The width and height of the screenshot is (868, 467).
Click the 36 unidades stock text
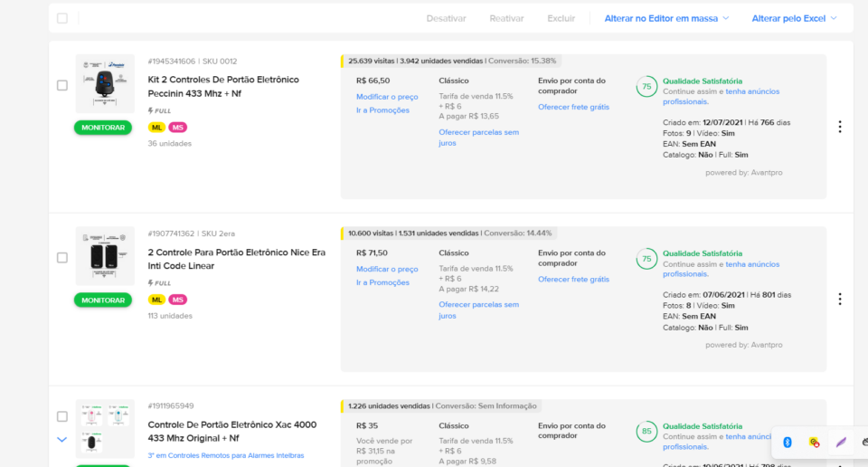169,144
